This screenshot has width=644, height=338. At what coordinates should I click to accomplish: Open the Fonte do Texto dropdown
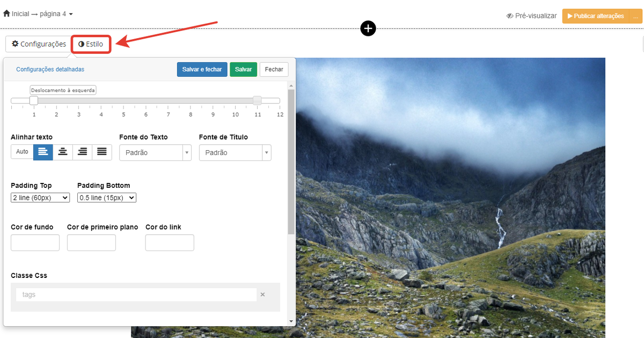coord(155,153)
